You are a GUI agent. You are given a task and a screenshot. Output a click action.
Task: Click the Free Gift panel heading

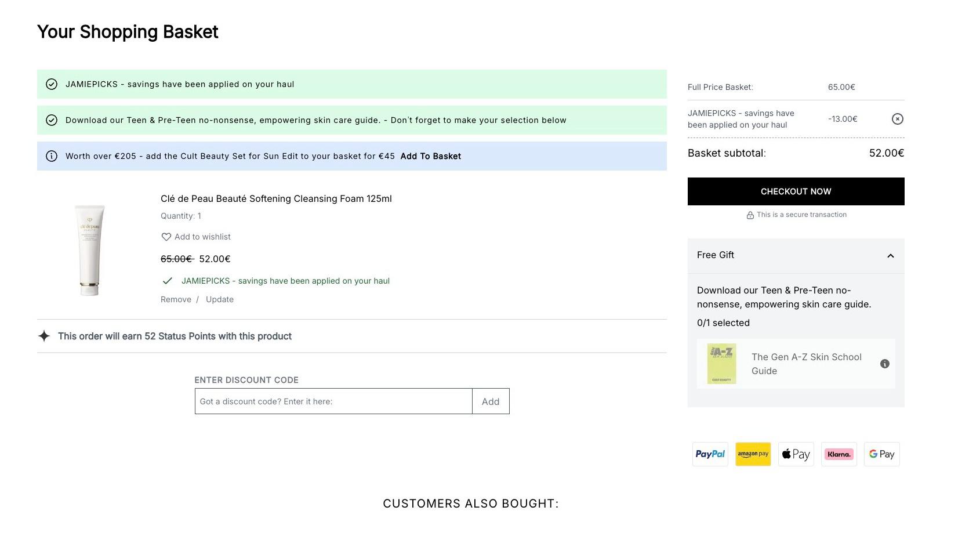(x=716, y=255)
